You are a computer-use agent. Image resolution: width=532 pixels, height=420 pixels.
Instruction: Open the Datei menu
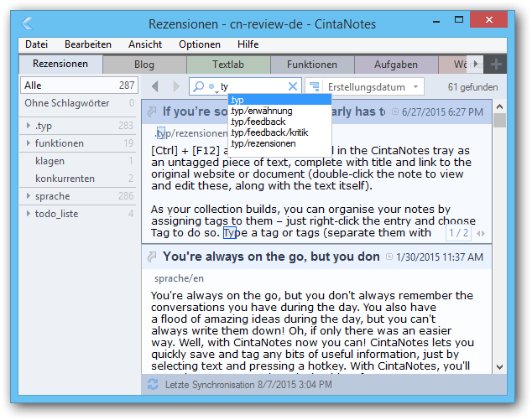(36, 44)
